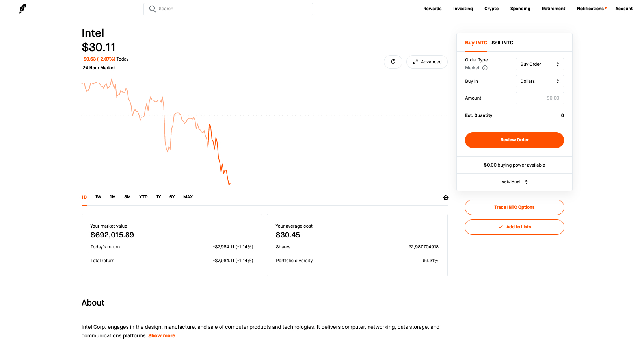Expand About text with Show more
644x341 pixels.
click(x=162, y=336)
